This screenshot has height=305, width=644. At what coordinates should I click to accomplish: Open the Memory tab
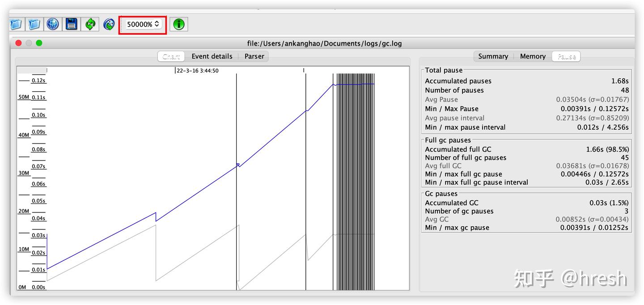pyautogui.click(x=532, y=56)
